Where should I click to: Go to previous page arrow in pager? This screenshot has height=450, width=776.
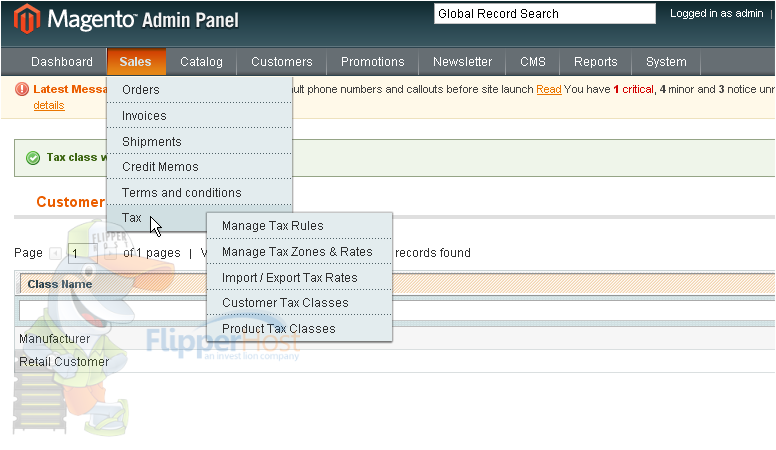pyautogui.click(x=55, y=253)
